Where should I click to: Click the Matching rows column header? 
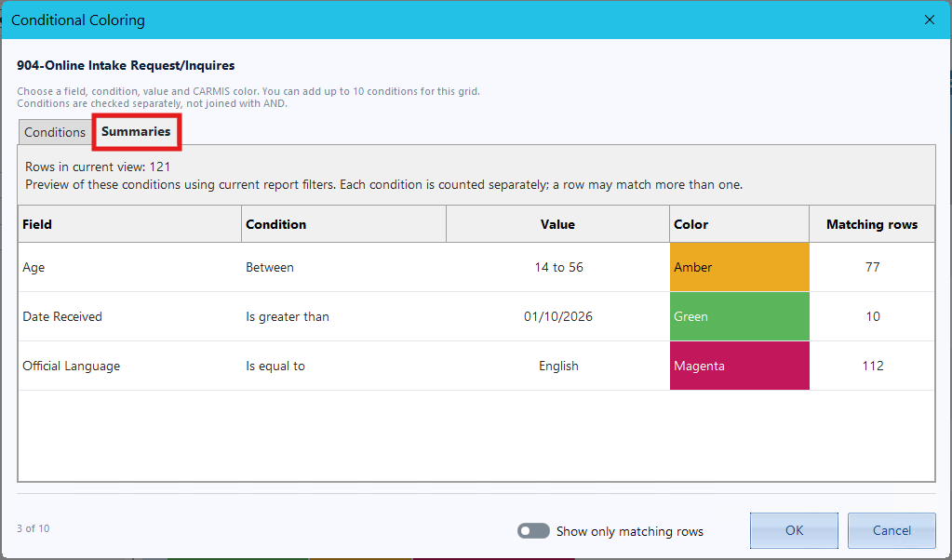(872, 224)
